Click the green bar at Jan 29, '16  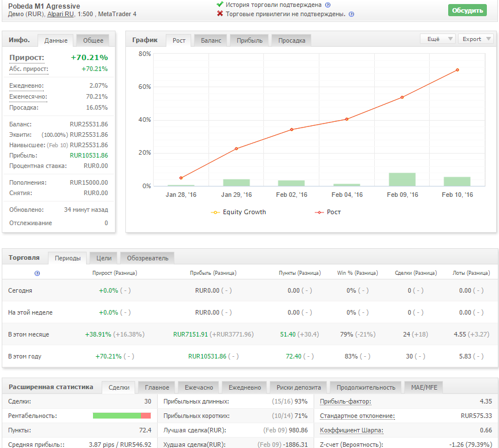236,182
